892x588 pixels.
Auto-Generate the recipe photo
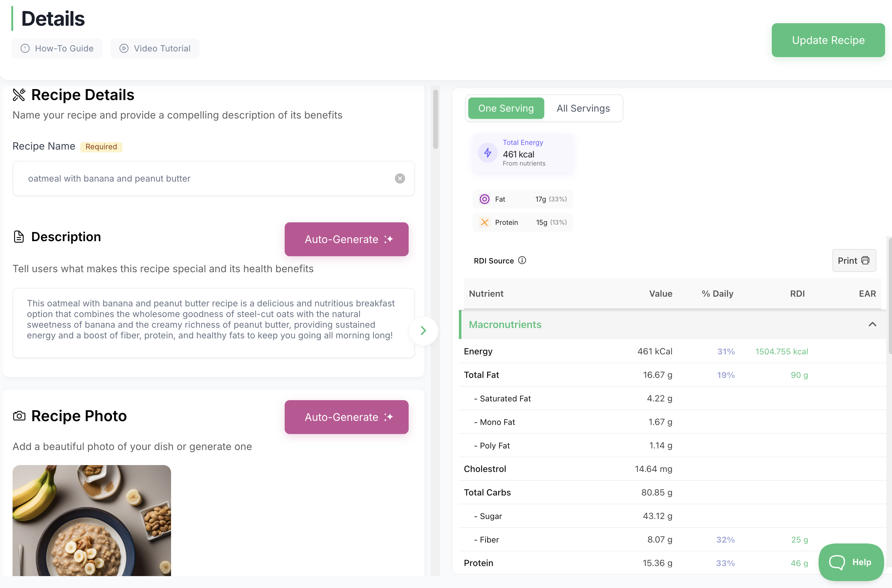click(346, 417)
